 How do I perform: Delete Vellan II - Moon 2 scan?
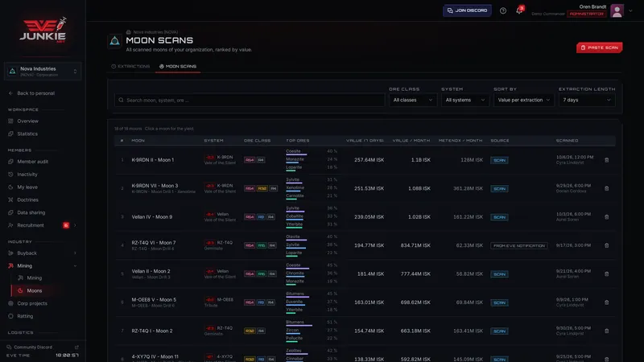pos(607,274)
